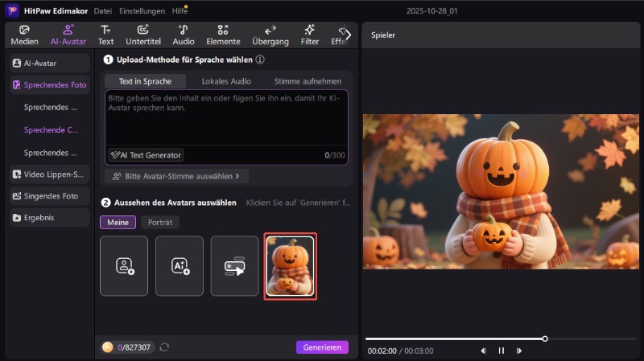
Task: Click the project title 2025-10-28_01
Action: pyautogui.click(x=431, y=11)
